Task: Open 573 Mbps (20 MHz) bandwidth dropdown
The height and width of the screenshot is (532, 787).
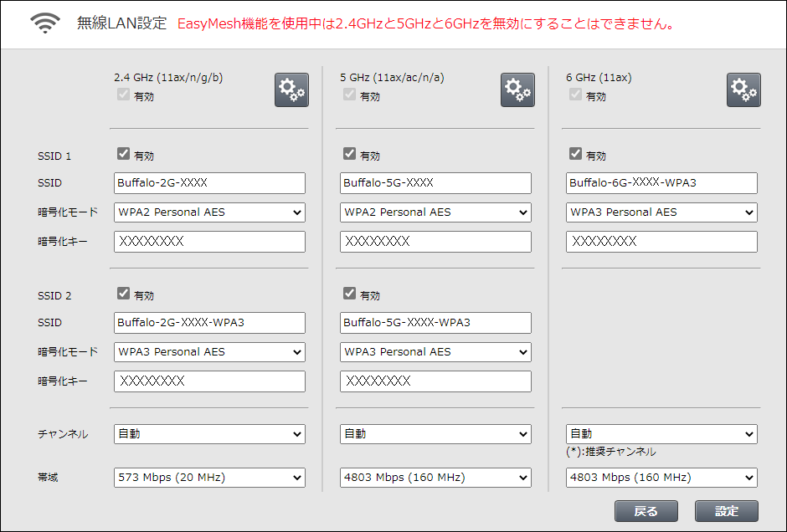Action: coord(209,478)
